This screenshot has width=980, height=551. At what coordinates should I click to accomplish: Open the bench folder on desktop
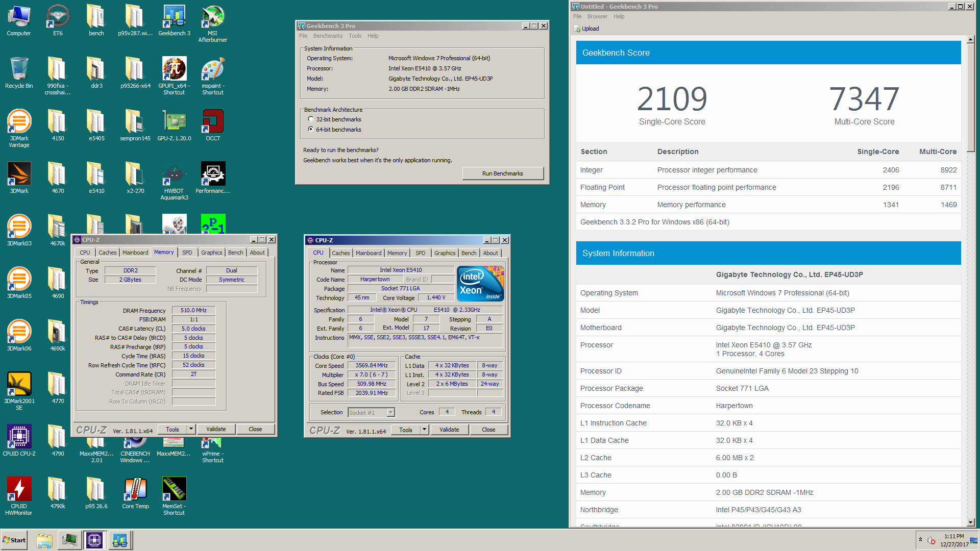click(x=96, y=20)
